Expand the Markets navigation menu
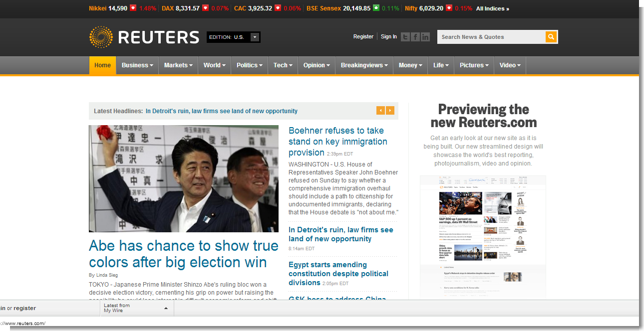Viewport: 644px width, 331px height. pos(178,65)
